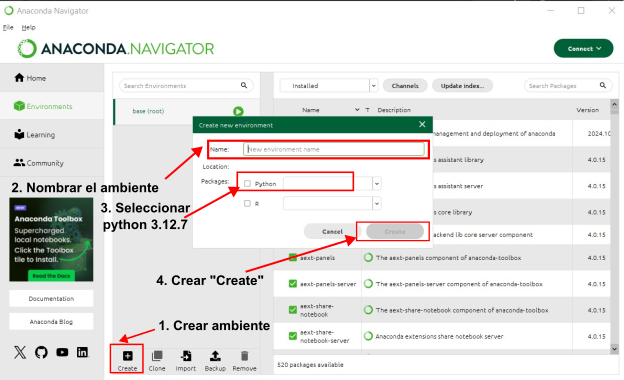Click the Home house icon
The width and height of the screenshot is (624, 380).
(19, 78)
